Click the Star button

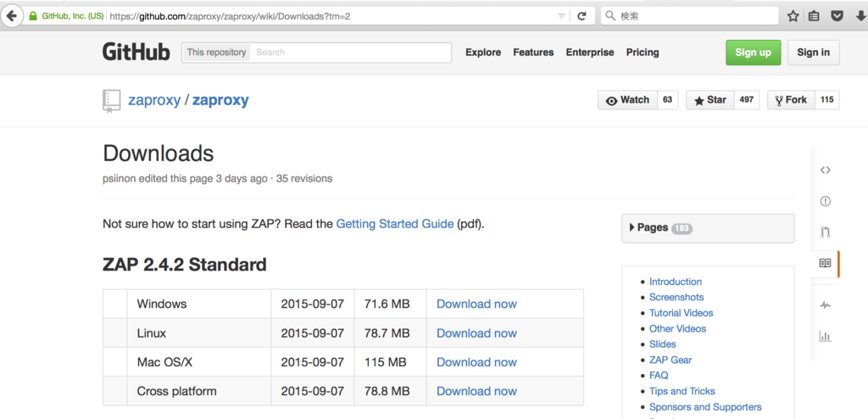point(709,100)
